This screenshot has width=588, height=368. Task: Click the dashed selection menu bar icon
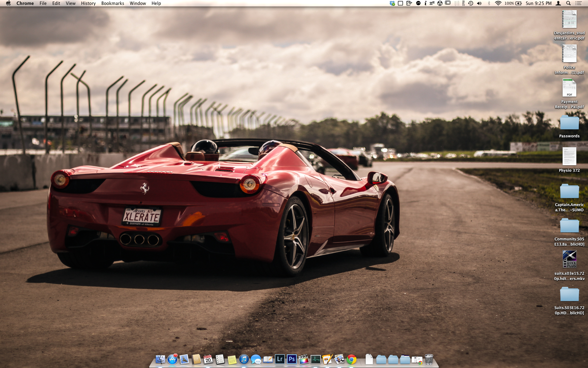pos(400,3)
